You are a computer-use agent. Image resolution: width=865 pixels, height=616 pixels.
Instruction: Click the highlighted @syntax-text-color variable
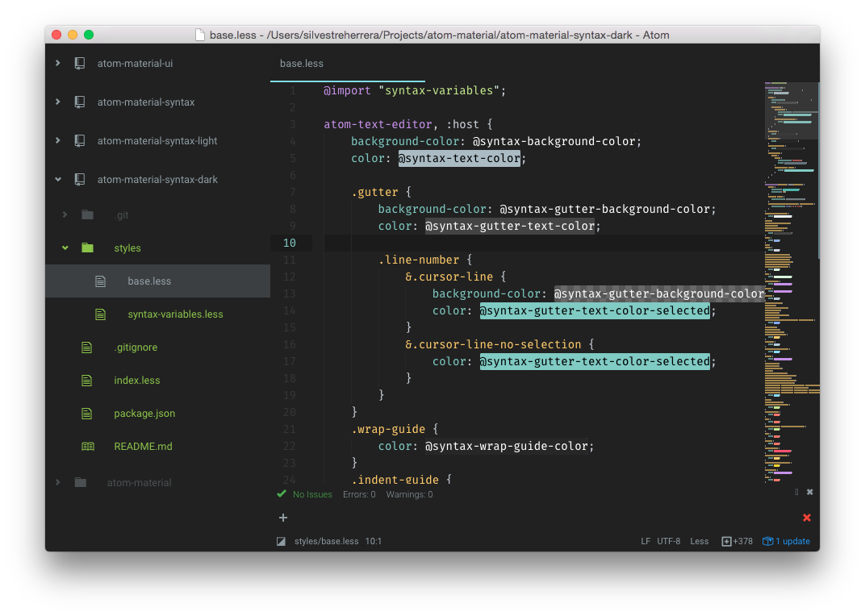[x=459, y=158]
